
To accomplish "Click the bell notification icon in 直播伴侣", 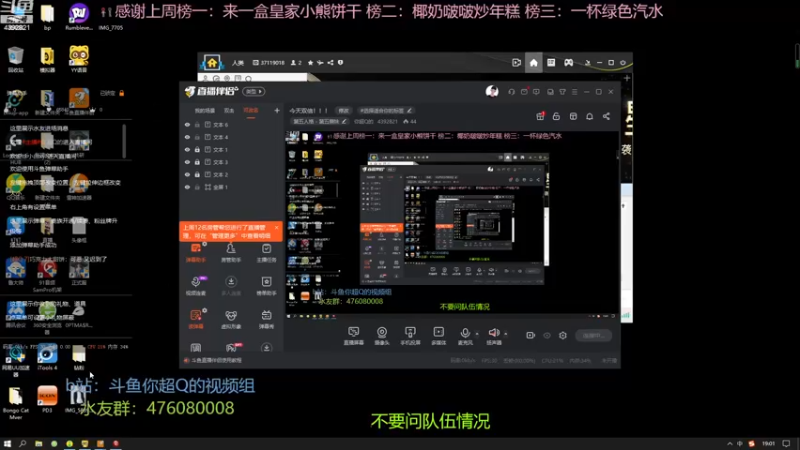I will (589, 116).
